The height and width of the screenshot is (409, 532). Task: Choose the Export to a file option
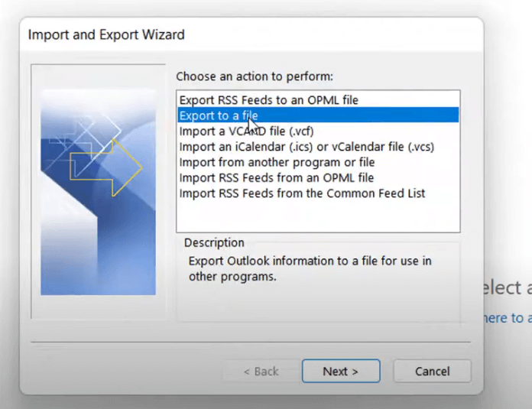[x=219, y=115]
